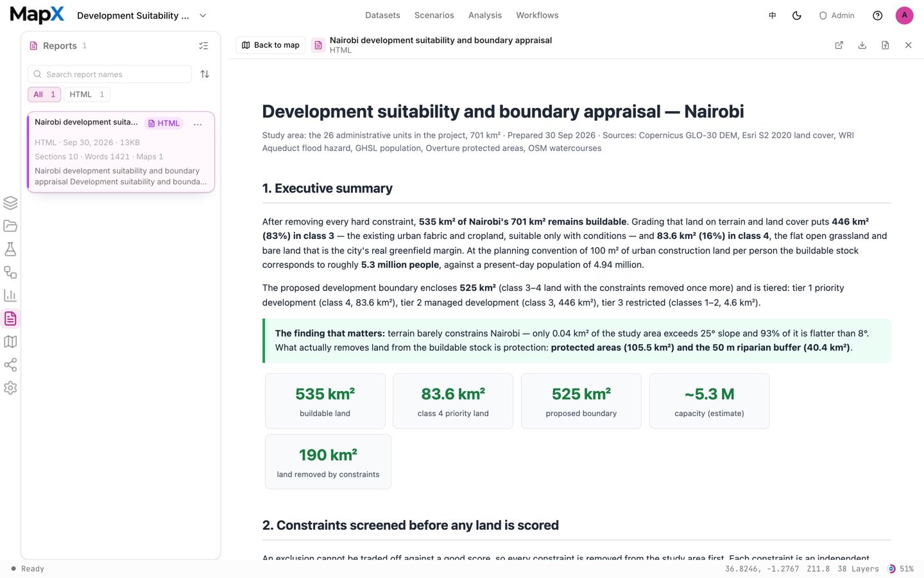The height and width of the screenshot is (578, 924).
Task: Focus the Search report names field
Action: [110, 74]
